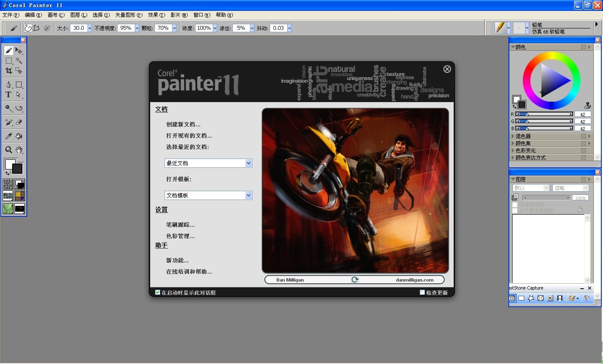The image size is (603, 364).
Task: Expand the 颜色集 color set palette
Action: tap(513, 144)
